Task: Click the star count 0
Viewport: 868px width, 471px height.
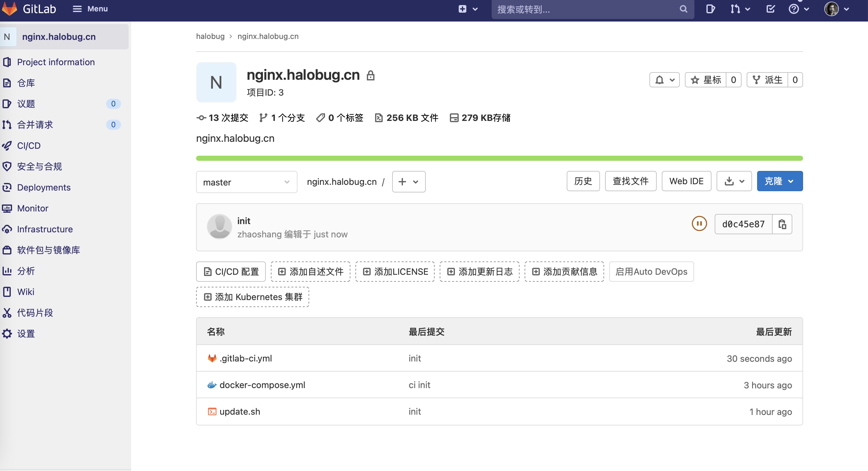Action: click(x=734, y=80)
